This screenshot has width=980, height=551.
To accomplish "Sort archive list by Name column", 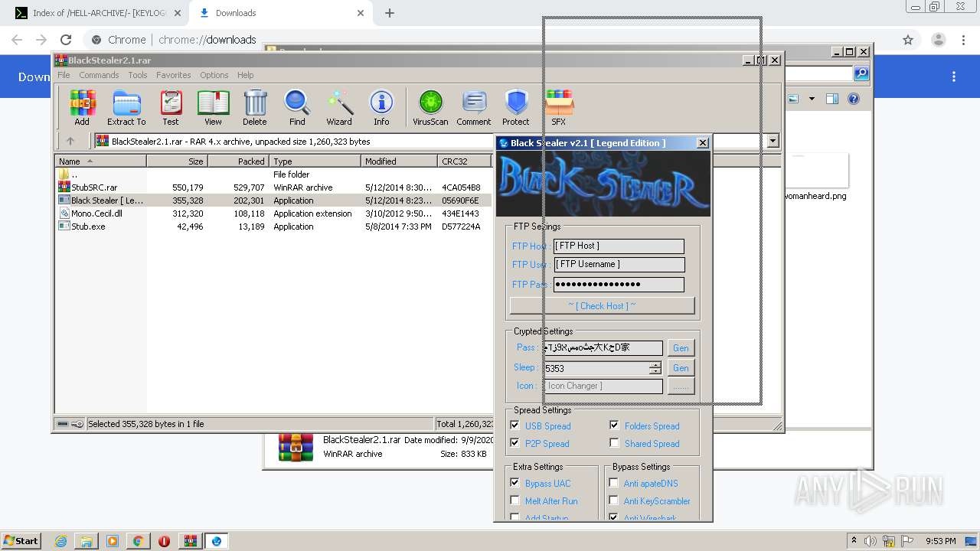I will coord(100,161).
